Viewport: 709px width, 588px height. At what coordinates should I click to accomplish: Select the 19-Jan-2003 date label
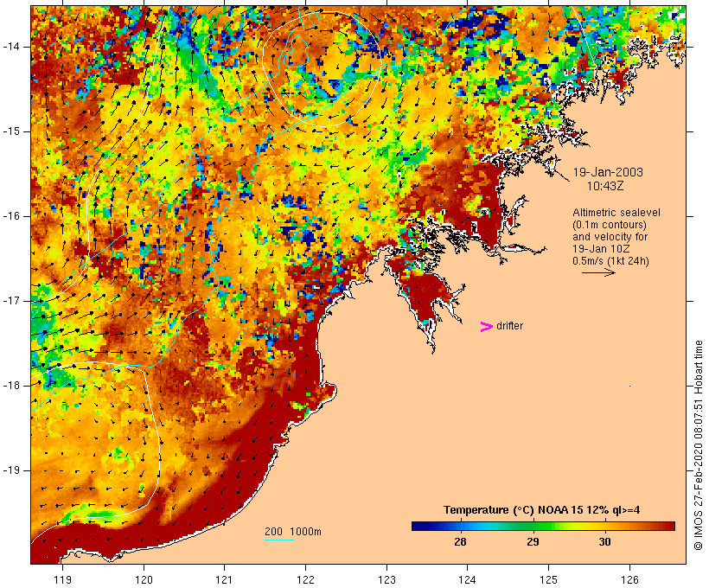pos(608,172)
